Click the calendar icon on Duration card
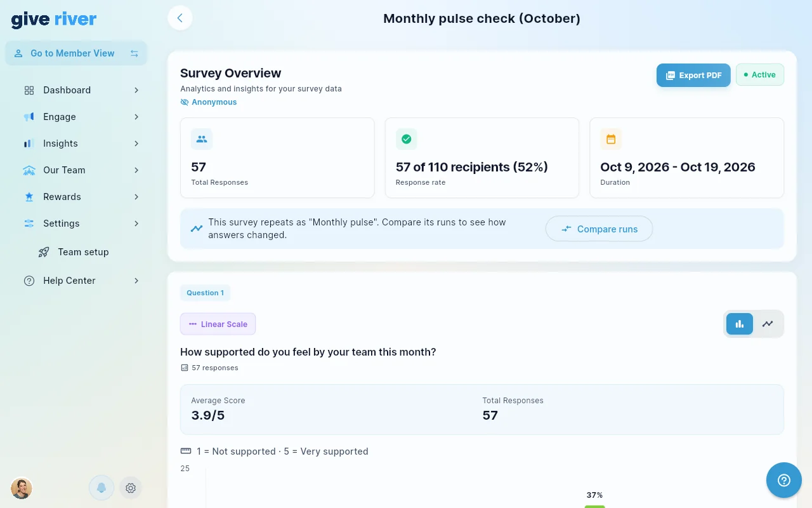Screen dimensions: 812x508 (x=611, y=139)
